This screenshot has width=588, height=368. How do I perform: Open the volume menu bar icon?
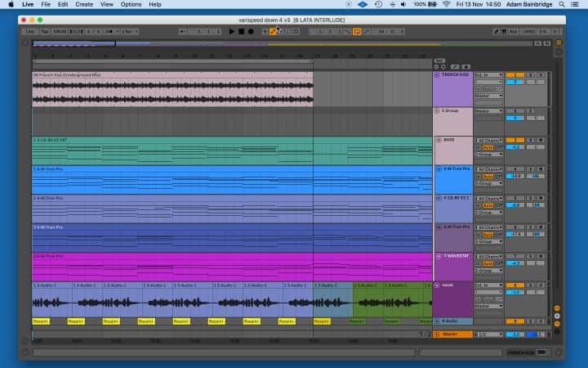403,5
